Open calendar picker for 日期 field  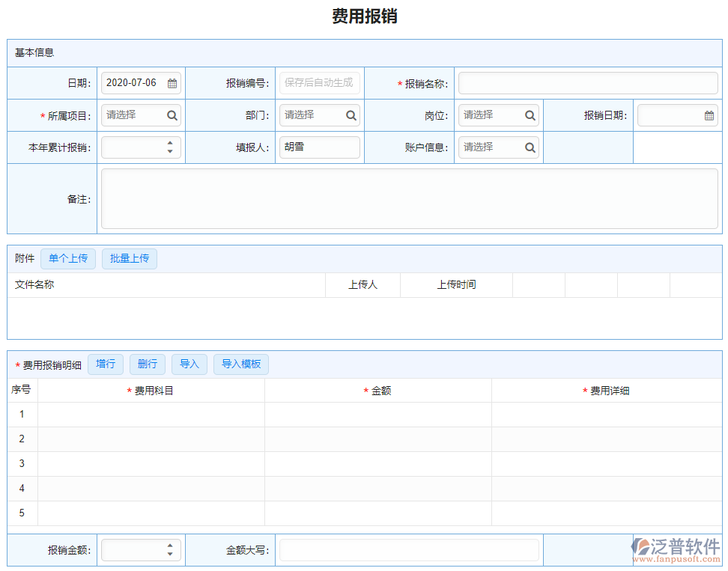[x=172, y=83]
